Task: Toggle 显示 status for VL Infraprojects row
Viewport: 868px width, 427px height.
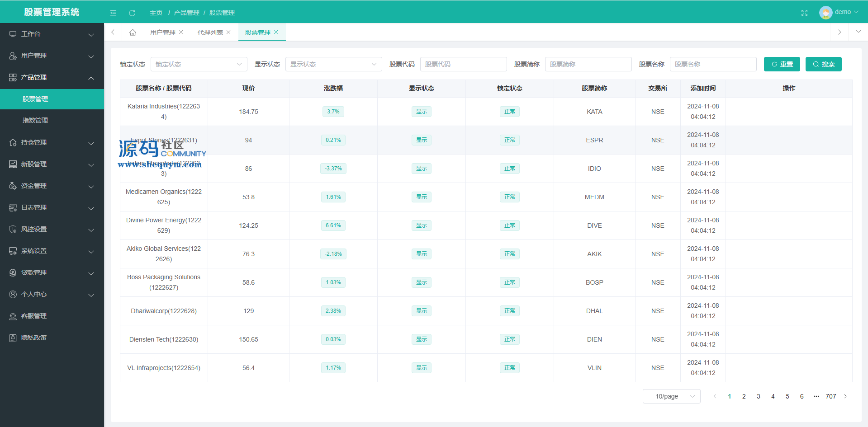Action: [x=421, y=368]
